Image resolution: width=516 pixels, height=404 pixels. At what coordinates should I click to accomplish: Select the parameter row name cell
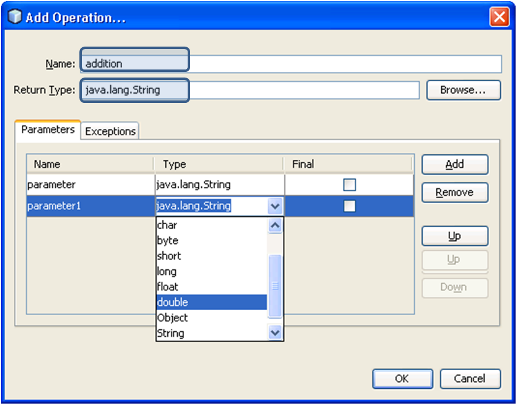point(91,184)
